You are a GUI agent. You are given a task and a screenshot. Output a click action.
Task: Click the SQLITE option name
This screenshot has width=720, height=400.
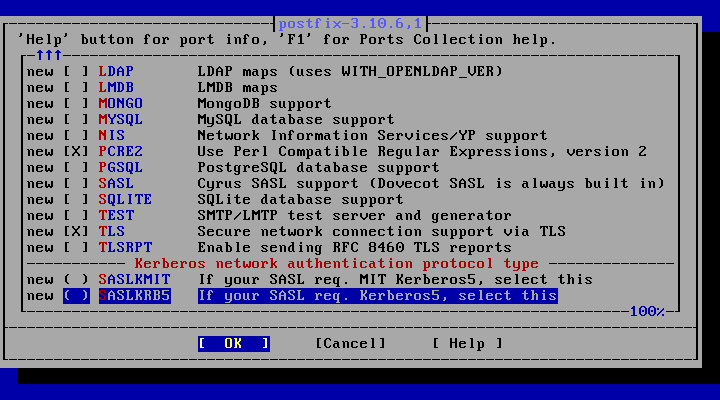pos(125,200)
